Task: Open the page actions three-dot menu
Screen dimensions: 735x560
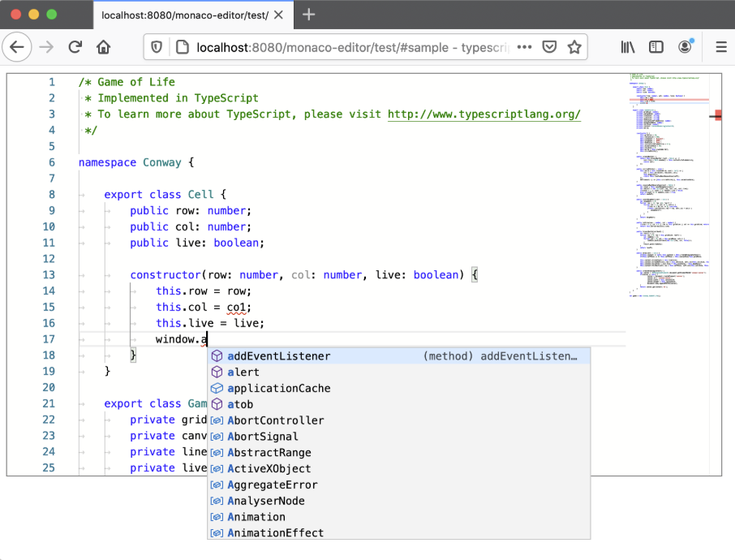Action: [x=524, y=47]
